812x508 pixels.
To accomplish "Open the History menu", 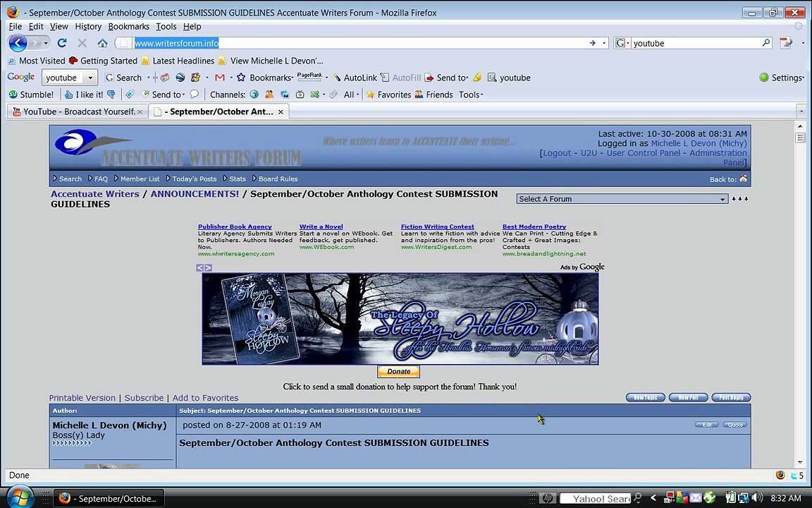I will [88, 26].
